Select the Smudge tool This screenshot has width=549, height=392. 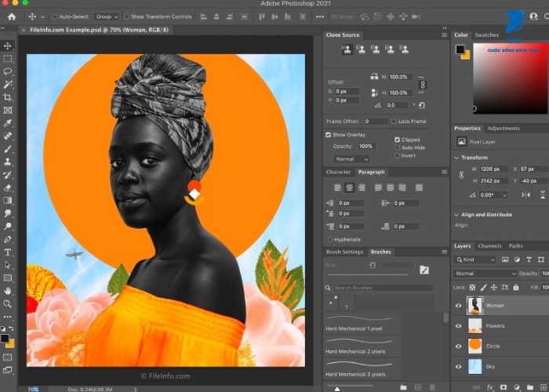coord(7,213)
